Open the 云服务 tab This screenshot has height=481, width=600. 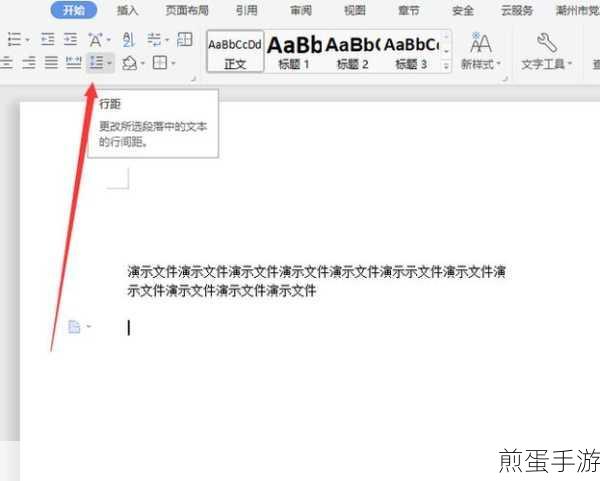click(517, 10)
